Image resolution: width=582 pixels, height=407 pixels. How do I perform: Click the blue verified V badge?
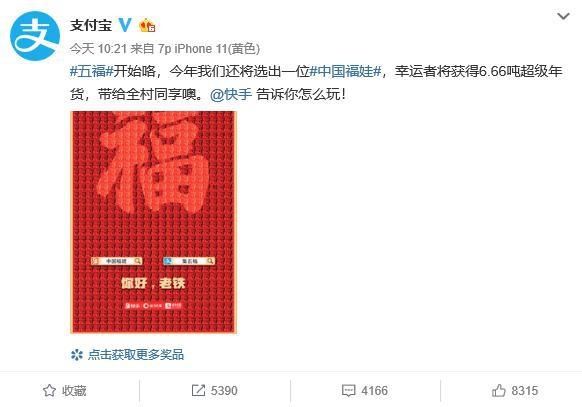click(125, 25)
